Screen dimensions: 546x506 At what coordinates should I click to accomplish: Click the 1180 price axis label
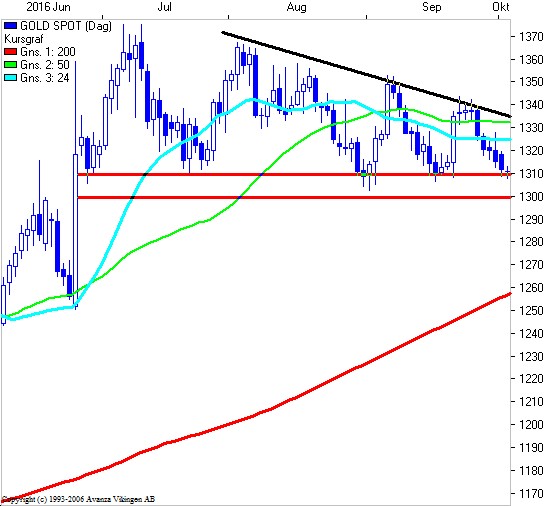pyautogui.click(x=531, y=470)
